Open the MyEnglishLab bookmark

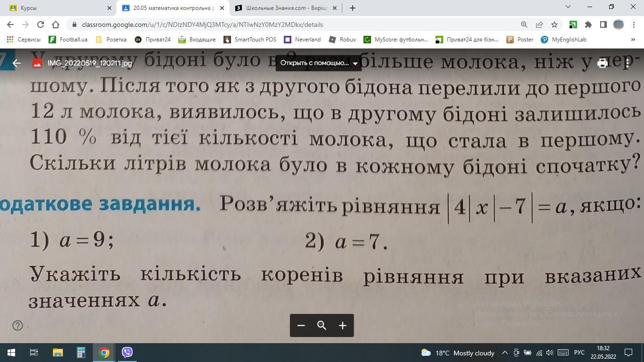coord(564,40)
